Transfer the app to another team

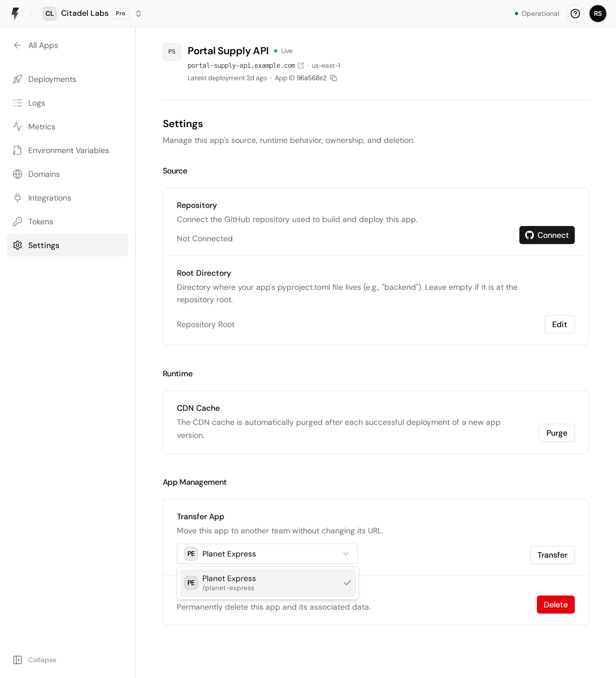click(x=552, y=555)
